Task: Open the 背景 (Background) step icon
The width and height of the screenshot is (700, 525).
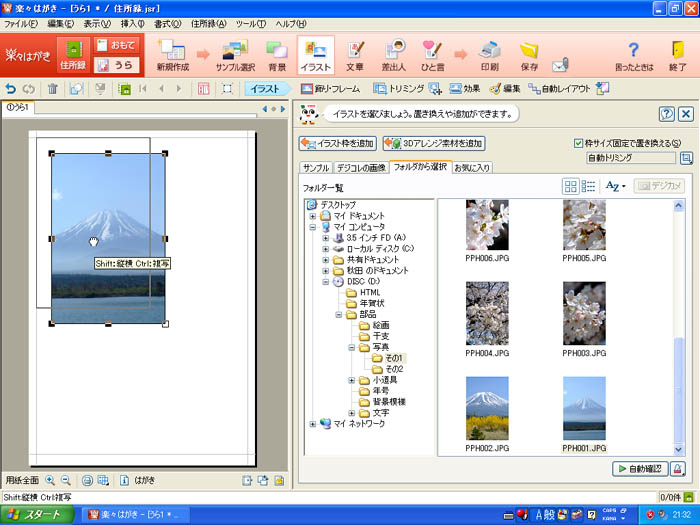Action: [277, 55]
